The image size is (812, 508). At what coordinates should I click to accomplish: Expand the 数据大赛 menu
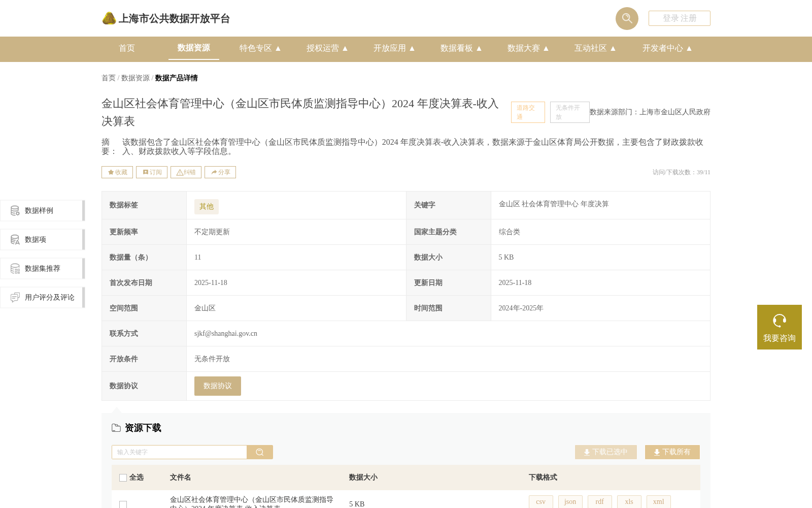[x=528, y=48]
